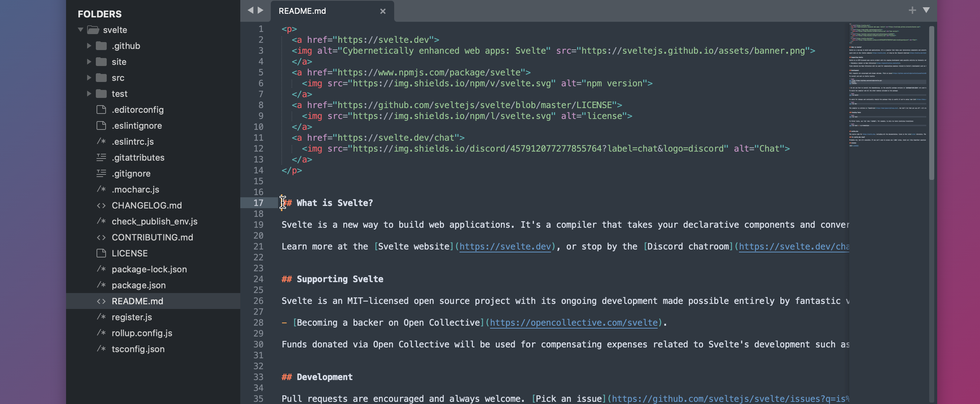The height and width of the screenshot is (404, 980).
Task: Collapse the svelte root folder arrow
Action: (x=80, y=30)
